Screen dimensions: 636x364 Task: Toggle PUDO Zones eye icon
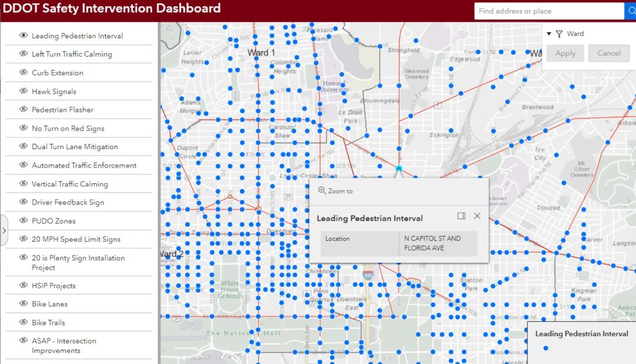pyautogui.click(x=24, y=221)
